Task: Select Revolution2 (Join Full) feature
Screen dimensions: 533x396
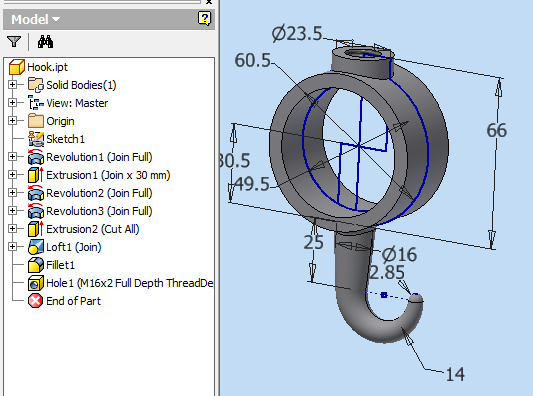Action: pos(99,193)
